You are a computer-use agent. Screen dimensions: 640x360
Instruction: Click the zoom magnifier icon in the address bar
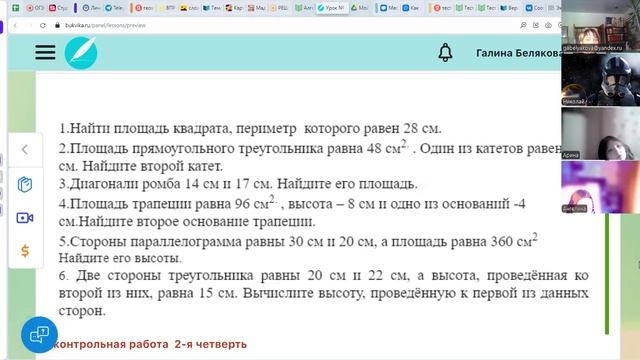(x=523, y=25)
